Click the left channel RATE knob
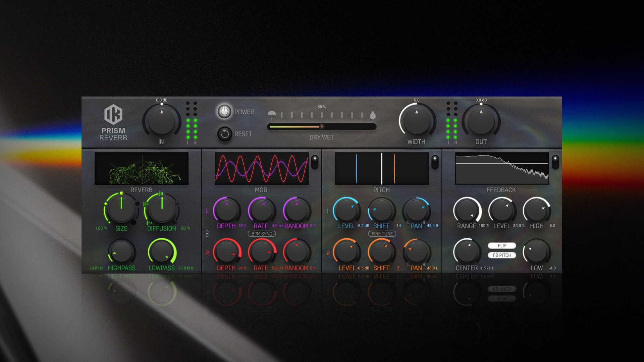644x362 pixels. [x=262, y=210]
